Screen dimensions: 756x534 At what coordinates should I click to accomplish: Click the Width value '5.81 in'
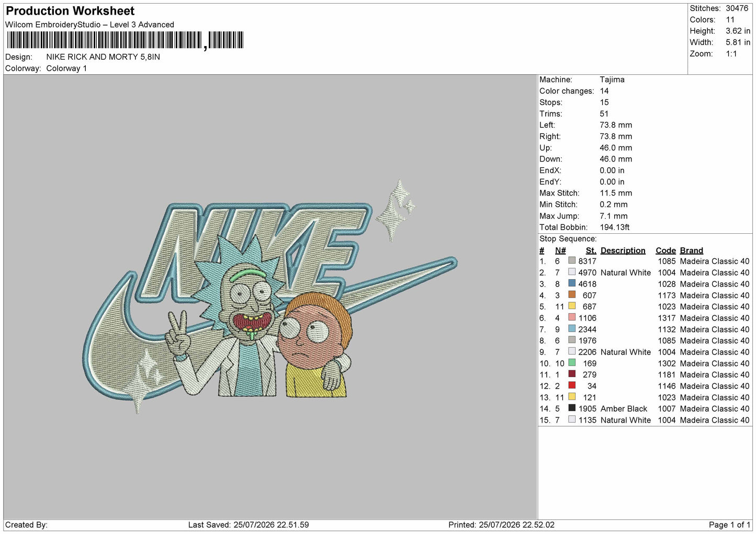pos(738,42)
